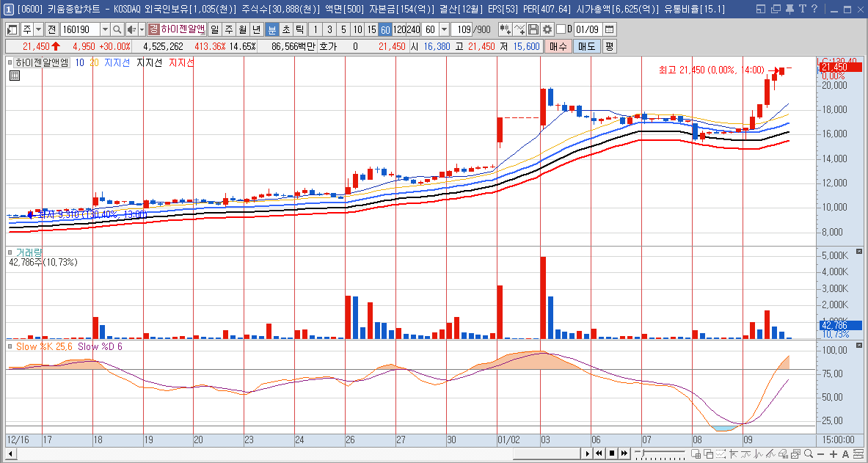Click the sound speaker icon
The image size is (868, 463).
[131, 29]
